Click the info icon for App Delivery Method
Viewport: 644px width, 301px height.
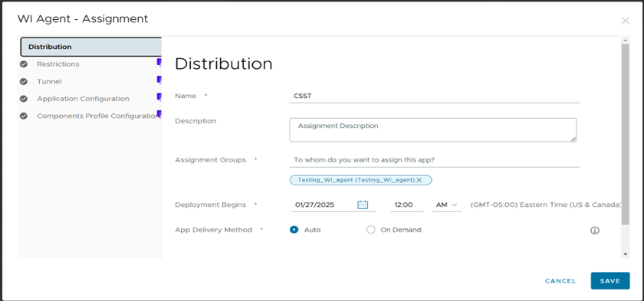click(594, 231)
